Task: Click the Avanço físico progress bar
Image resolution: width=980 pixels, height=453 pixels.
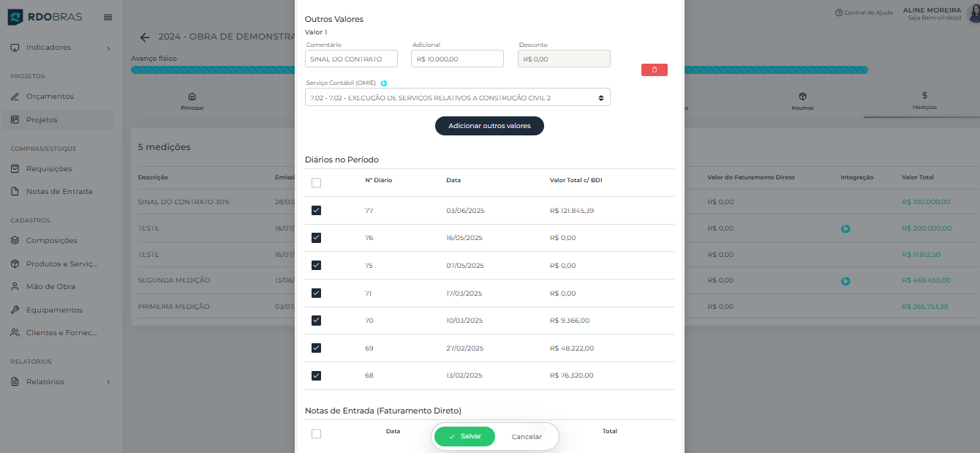Action: coord(768,70)
